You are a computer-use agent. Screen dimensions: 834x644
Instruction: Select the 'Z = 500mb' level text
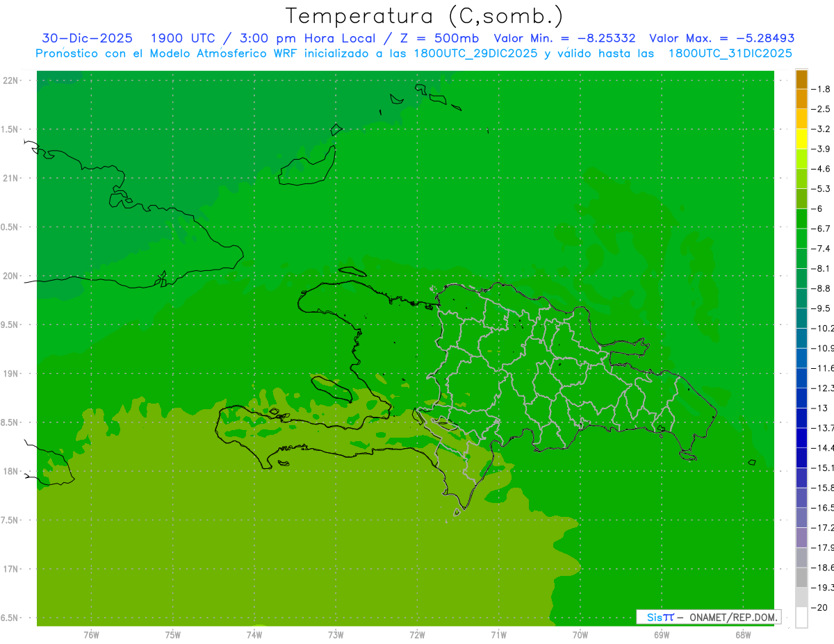pos(439,38)
